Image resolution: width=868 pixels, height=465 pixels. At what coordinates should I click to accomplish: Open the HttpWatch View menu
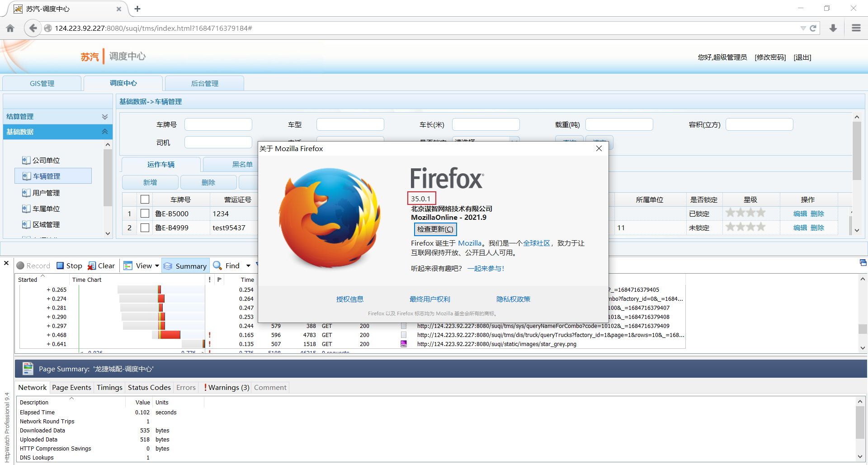142,266
